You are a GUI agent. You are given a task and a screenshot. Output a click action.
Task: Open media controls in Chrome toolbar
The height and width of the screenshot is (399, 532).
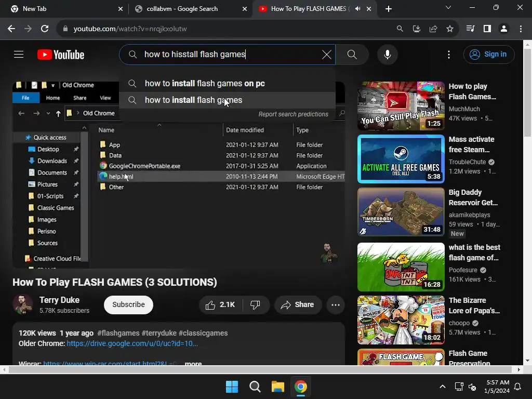click(x=470, y=29)
